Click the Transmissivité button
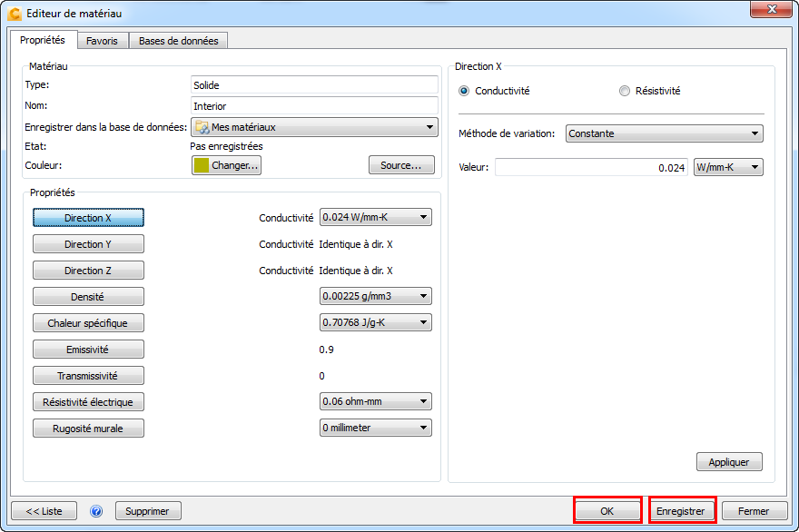The height and width of the screenshot is (532, 799). (88, 376)
